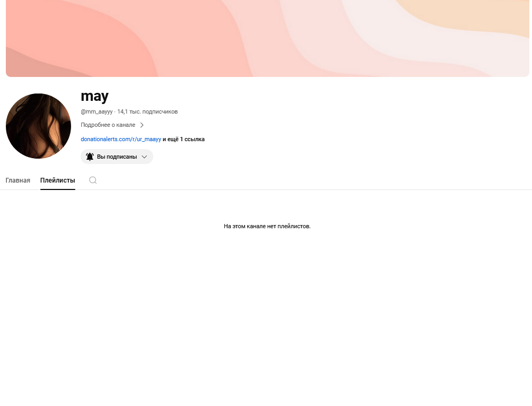Screen dimensions: 532x406
Task: Click the pink wavy channel banner
Action: (267, 38)
